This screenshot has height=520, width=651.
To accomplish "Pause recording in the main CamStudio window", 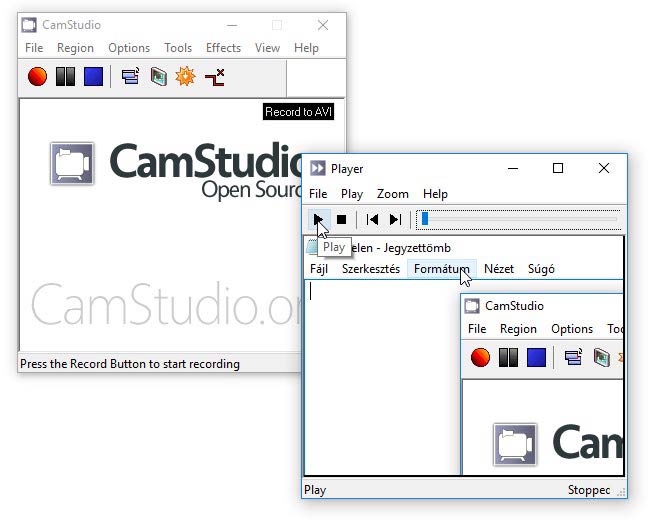I will pos(66,77).
